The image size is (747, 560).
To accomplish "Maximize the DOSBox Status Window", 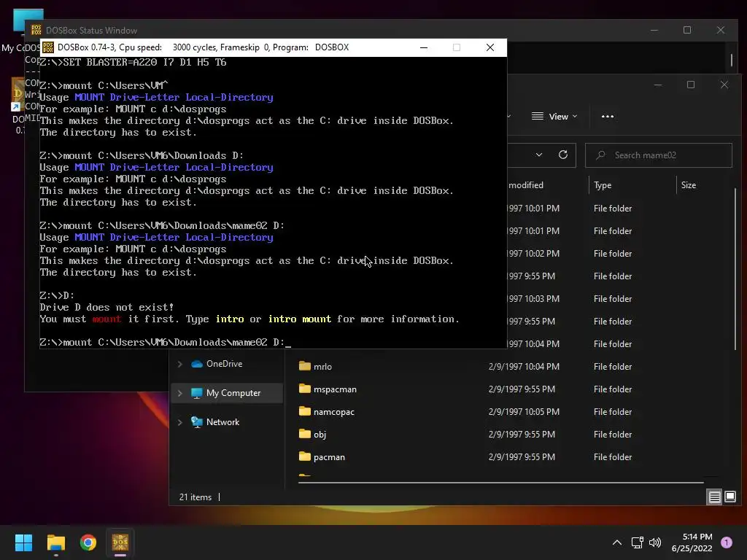I will pos(687,30).
